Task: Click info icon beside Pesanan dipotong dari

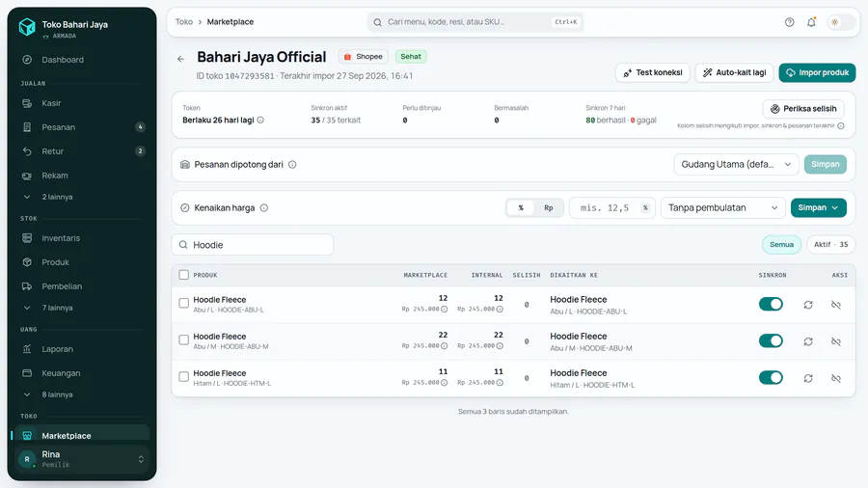Action: tap(292, 164)
